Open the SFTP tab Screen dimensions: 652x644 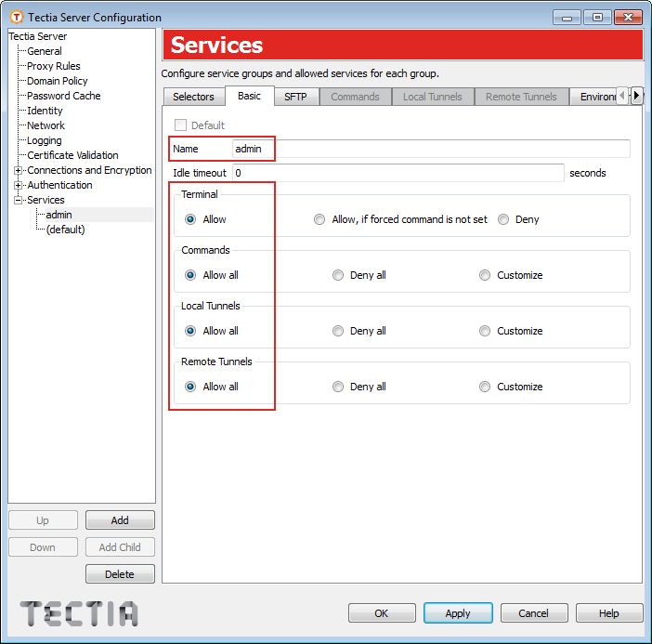pos(295,97)
